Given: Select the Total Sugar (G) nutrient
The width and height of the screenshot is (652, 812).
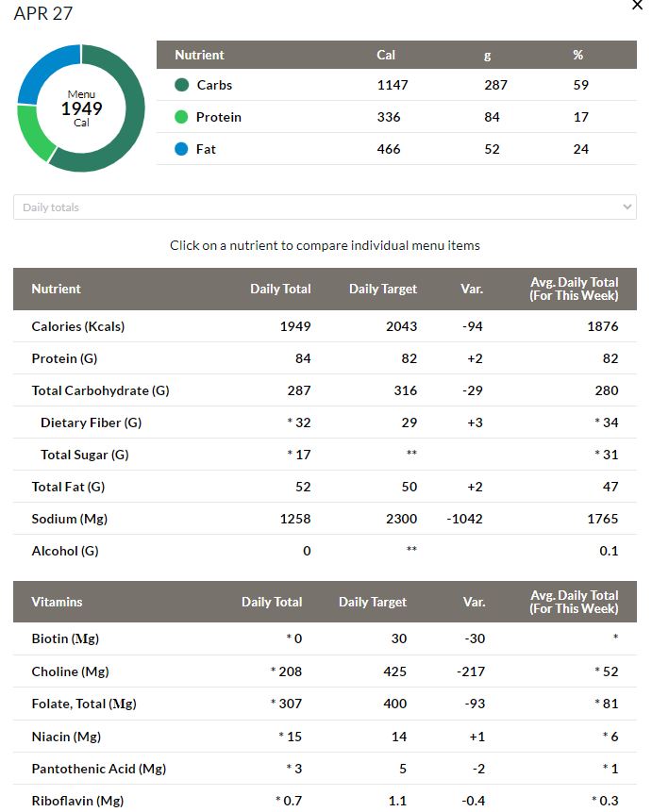Looking at the screenshot, I should (x=325, y=455).
